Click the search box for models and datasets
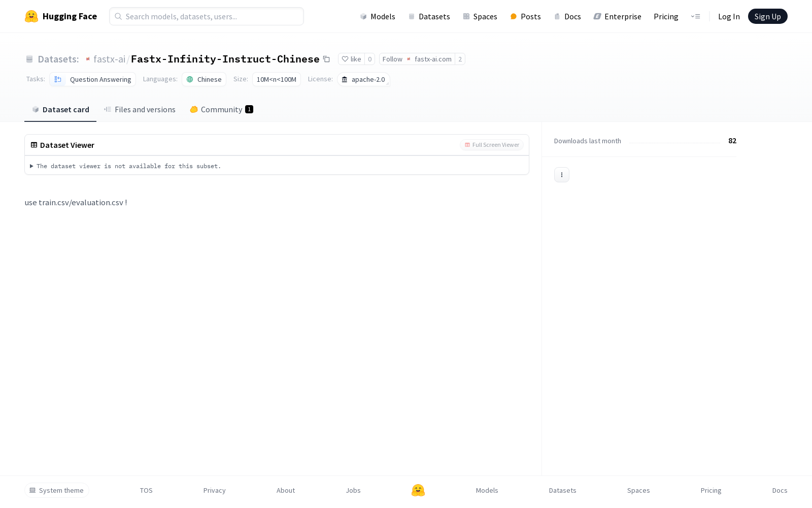812x508 pixels. (x=207, y=16)
